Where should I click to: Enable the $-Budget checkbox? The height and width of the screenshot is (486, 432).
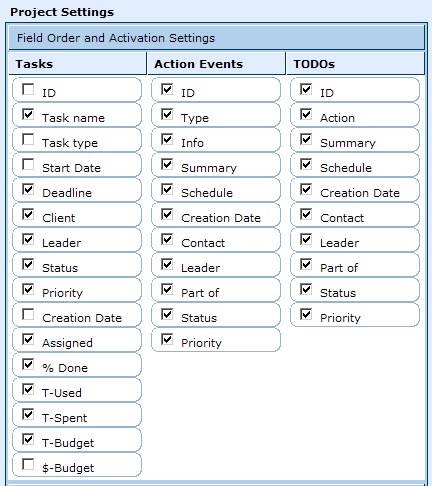click(28, 464)
